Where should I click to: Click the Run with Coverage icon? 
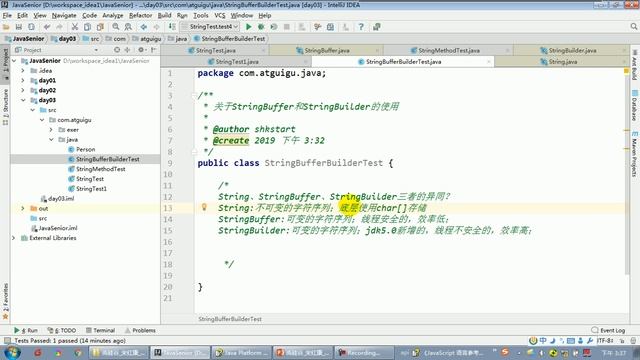(x=273, y=27)
